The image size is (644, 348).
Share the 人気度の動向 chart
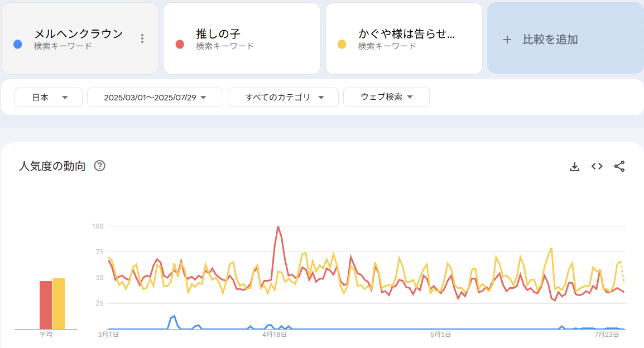click(x=619, y=166)
